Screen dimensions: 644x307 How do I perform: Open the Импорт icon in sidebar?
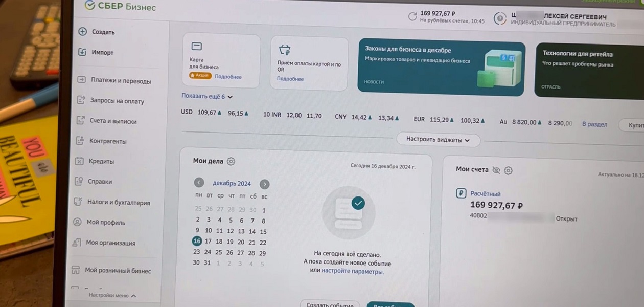click(x=82, y=52)
